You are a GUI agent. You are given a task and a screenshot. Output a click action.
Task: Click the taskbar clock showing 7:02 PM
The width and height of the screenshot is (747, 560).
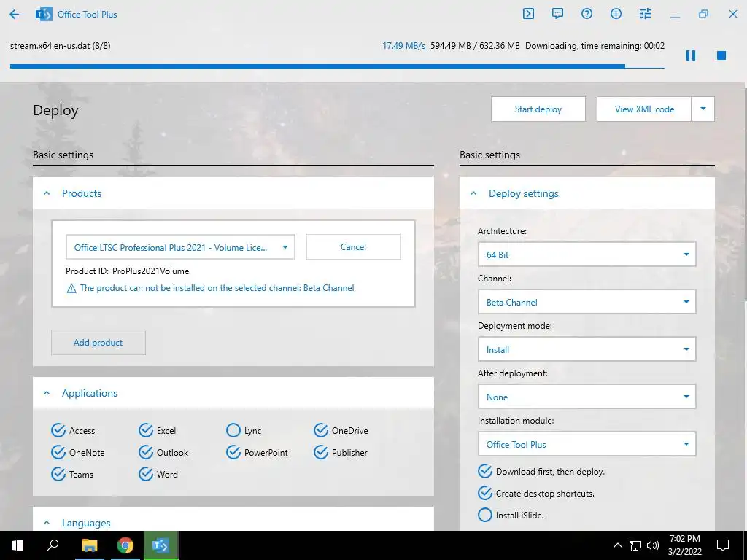tap(684, 545)
